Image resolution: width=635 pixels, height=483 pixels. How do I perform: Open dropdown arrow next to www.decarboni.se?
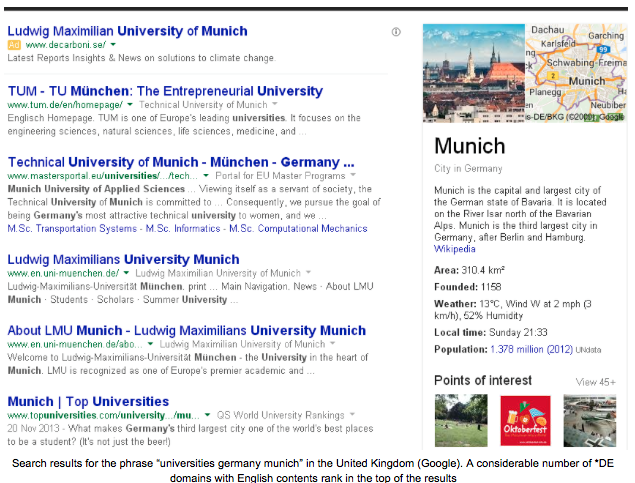pos(113,45)
